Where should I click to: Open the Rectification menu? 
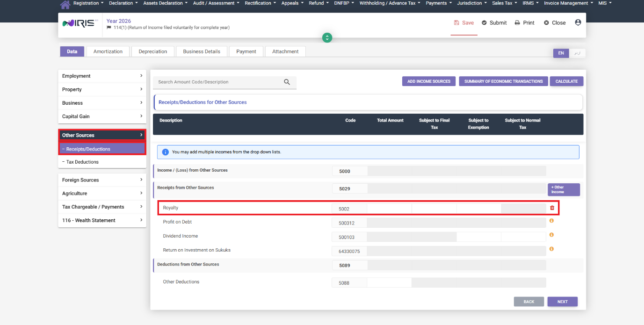[x=260, y=3]
